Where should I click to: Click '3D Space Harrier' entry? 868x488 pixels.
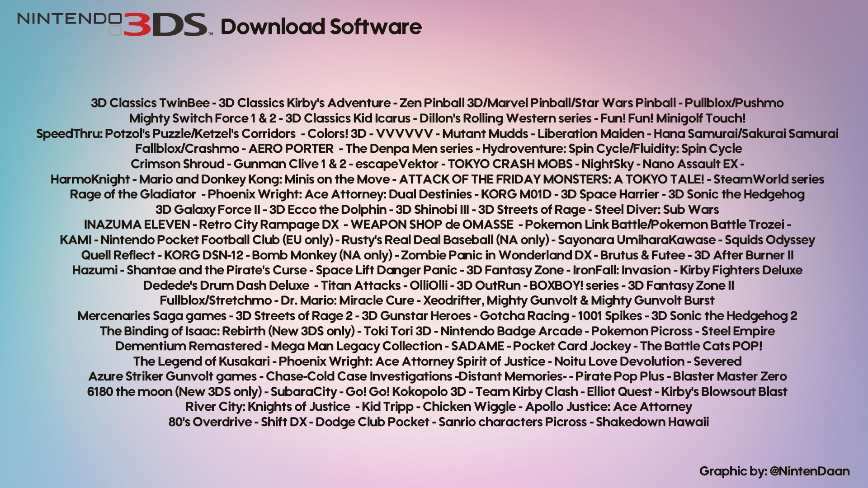pyautogui.click(x=610, y=194)
